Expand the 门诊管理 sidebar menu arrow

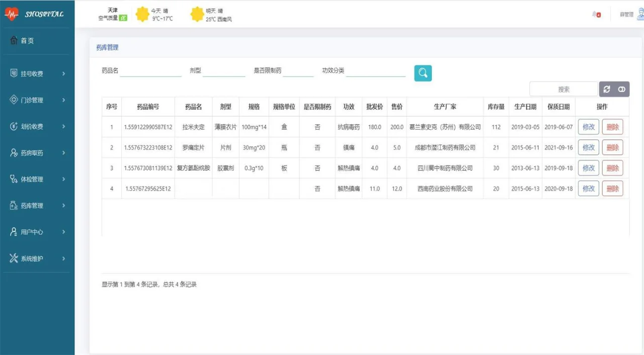[64, 100]
